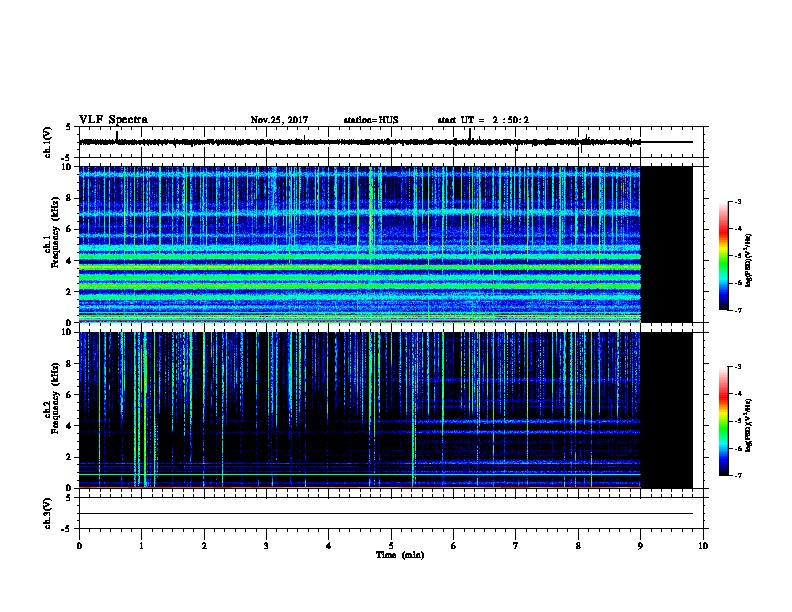792x612 pixels.
Task: Click the ch.1 waveform trace panel
Action: click(391, 142)
